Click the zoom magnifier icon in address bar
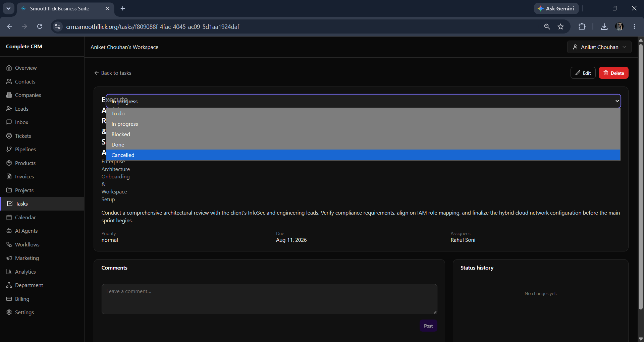 (x=547, y=26)
